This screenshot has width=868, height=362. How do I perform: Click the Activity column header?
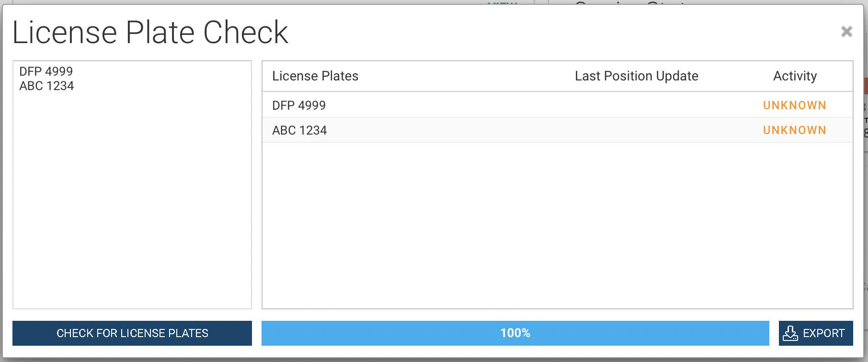[x=795, y=76]
